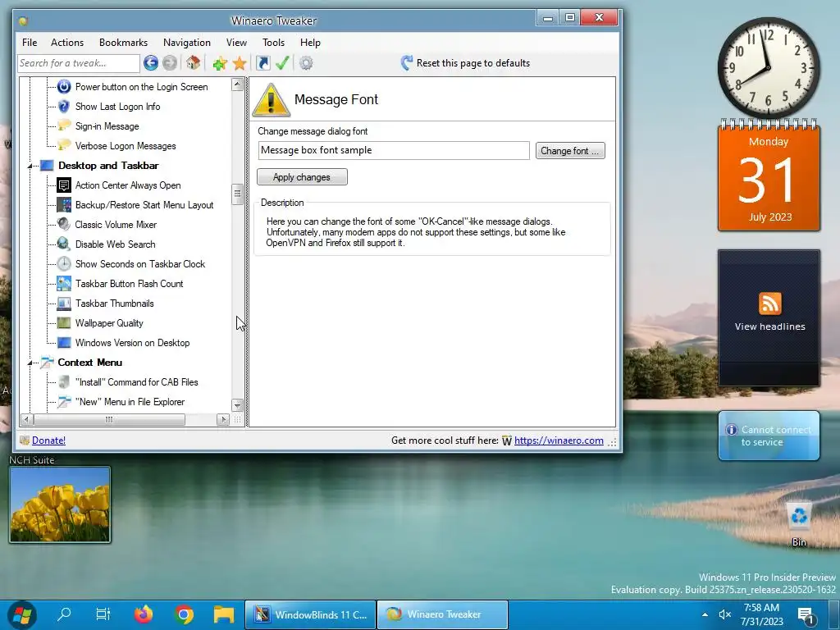Click the grey Forward navigation arrow

tap(170, 63)
